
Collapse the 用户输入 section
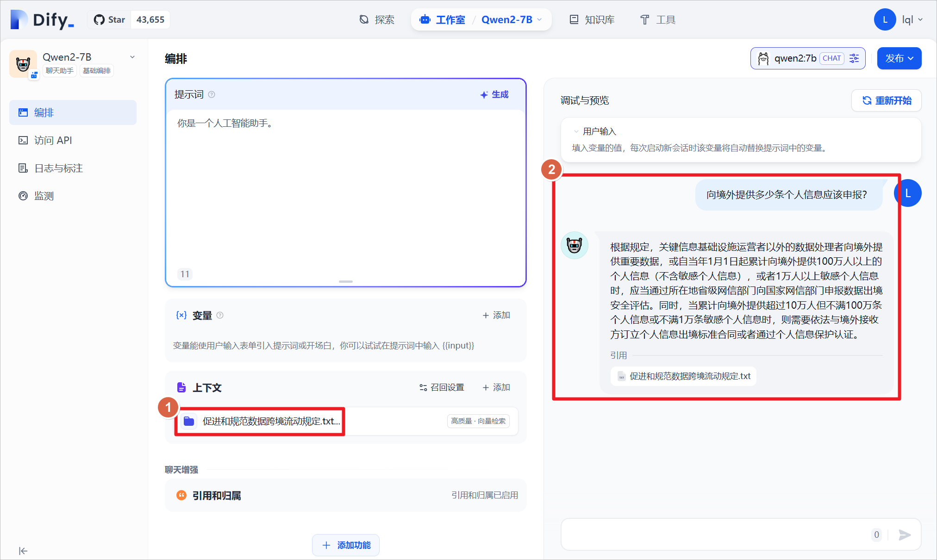pyautogui.click(x=576, y=131)
